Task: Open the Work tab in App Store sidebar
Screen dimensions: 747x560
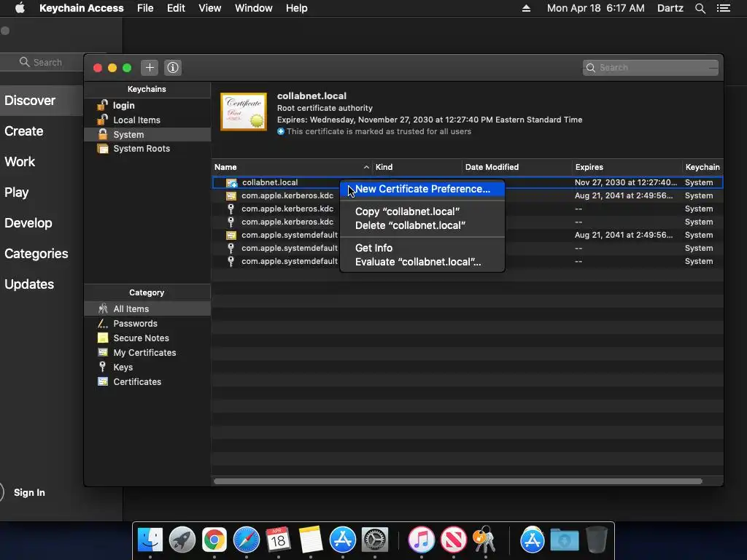Action: [20, 161]
